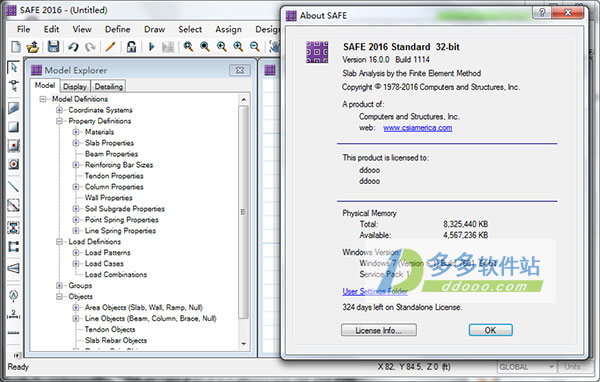Activate the rubber band zoom tool
The width and height of the screenshot is (600, 382).
(x=188, y=47)
